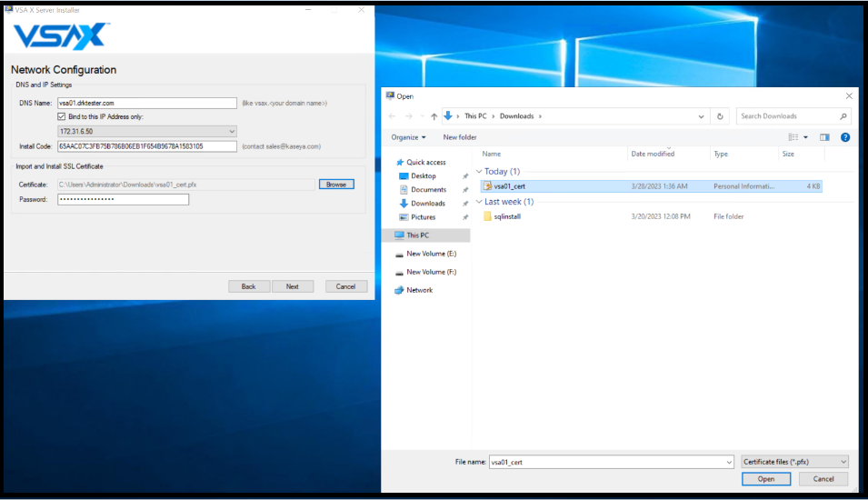Select vsa01_cert date 3/28/2023 1:36 AM
Image resolution: width=868 pixels, height=500 pixels.
point(659,186)
